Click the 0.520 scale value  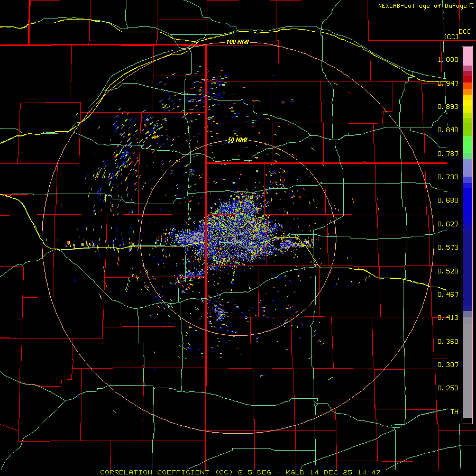pos(448,271)
